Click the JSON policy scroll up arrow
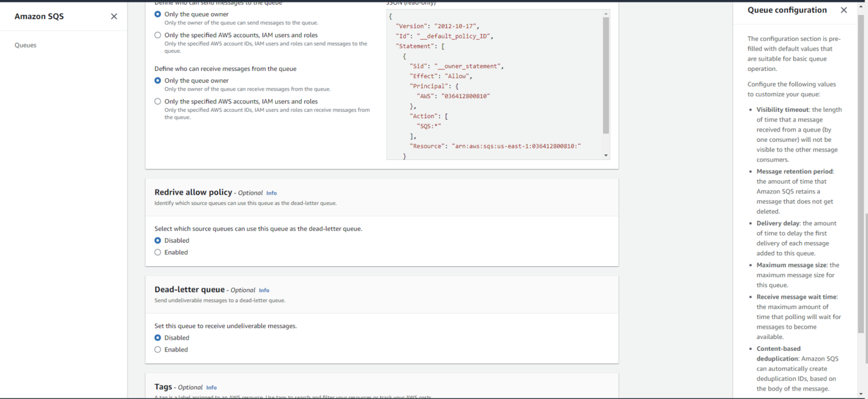Image resolution: width=868 pixels, height=399 pixels. tap(606, 13)
